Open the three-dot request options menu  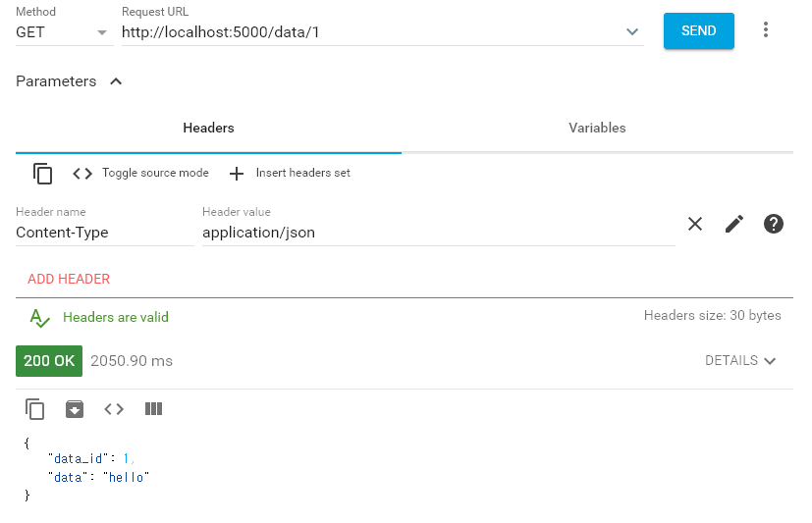pyautogui.click(x=766, y=29)
